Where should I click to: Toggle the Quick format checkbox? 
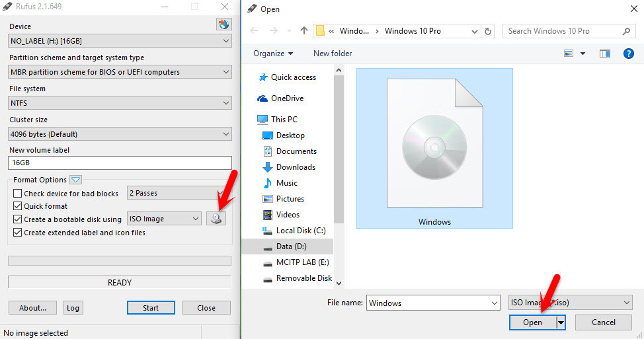pos(18,206)
